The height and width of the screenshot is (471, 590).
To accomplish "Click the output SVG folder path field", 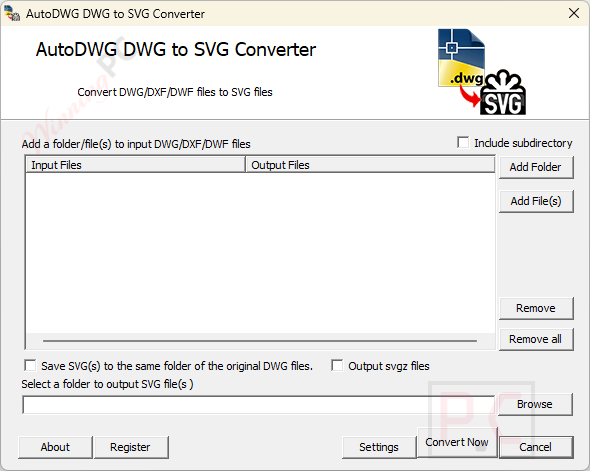I will click(259, 404).
